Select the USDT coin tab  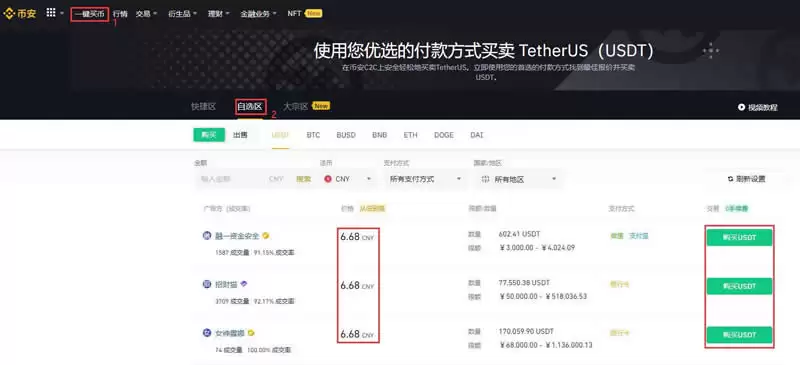(x=280, y=135)
